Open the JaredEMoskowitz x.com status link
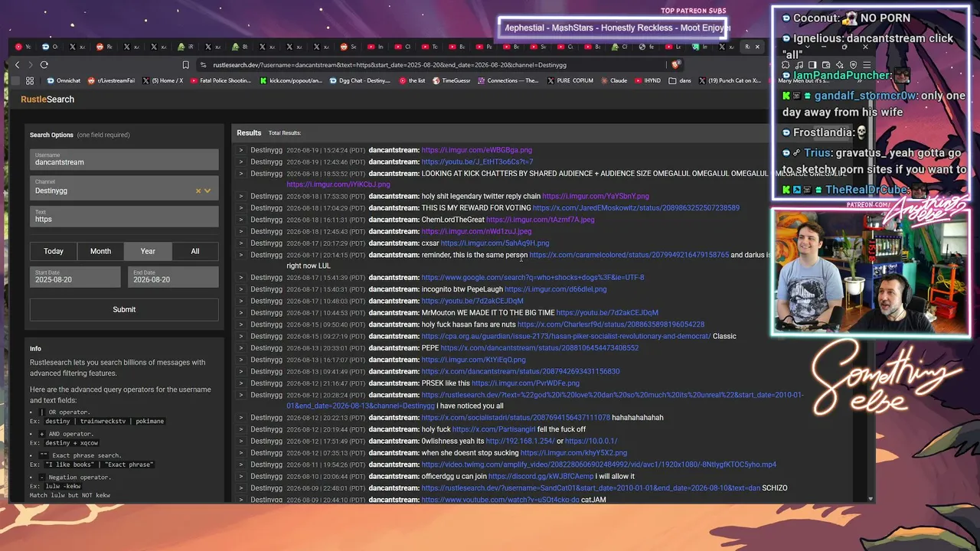The width and height of the screenshot is (980, 551). tap(636, 207)
